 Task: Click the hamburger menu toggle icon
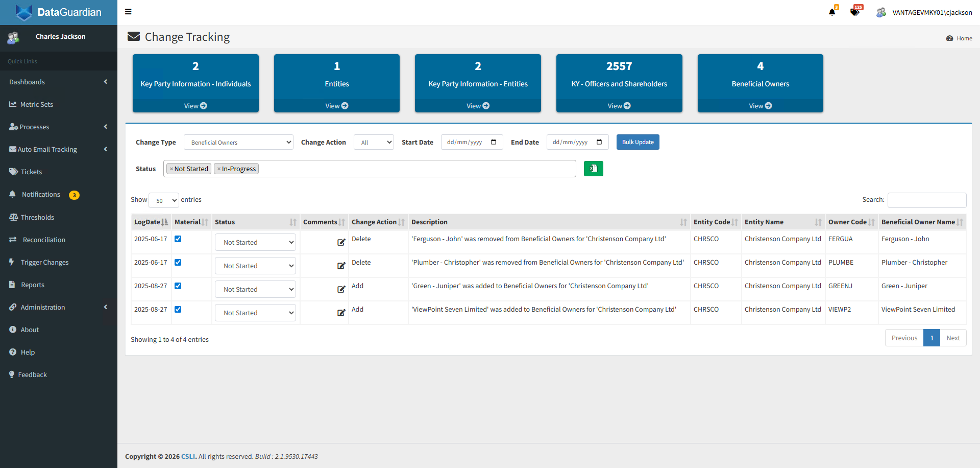[x=128, y=12]
